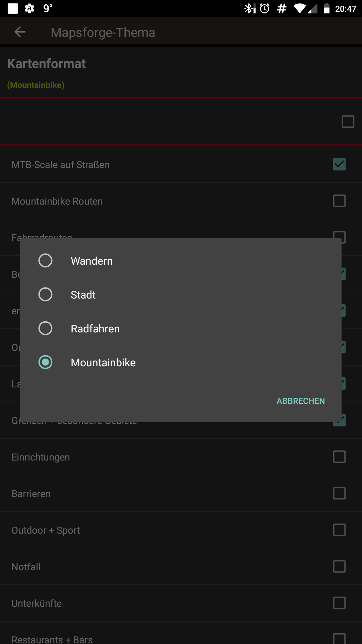Uncheck MTB-Scale auf Straßen checkbox
Screen dimensions: 362x644
(339, 164)
